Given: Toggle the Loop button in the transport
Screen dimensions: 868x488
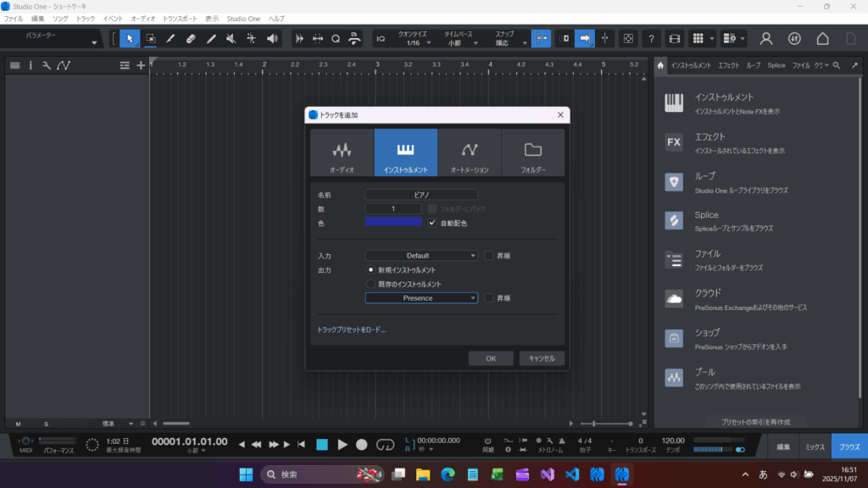Looking at the screenshot, I should click(x=386, y=444).
